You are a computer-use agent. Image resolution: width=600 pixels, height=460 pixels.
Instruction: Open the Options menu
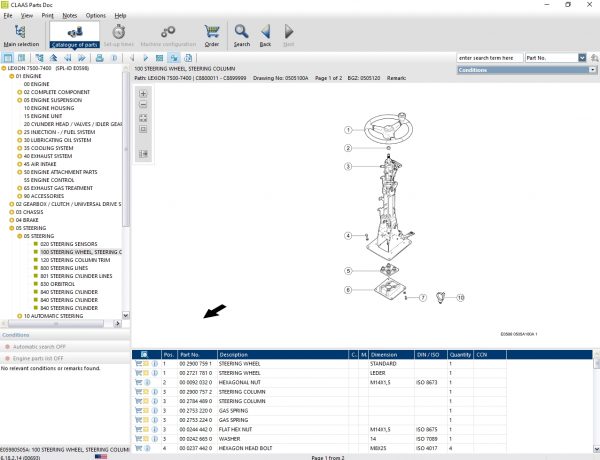[95, 16]
